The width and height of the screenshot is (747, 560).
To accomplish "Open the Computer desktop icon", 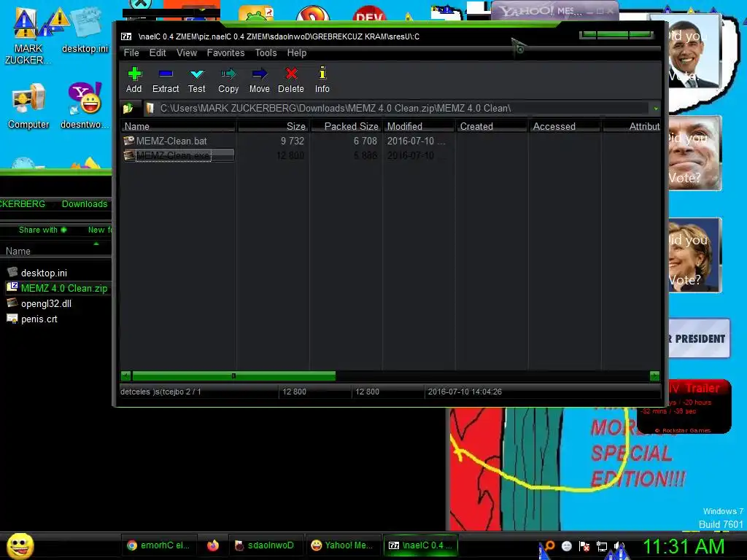I will click(28, 106).
